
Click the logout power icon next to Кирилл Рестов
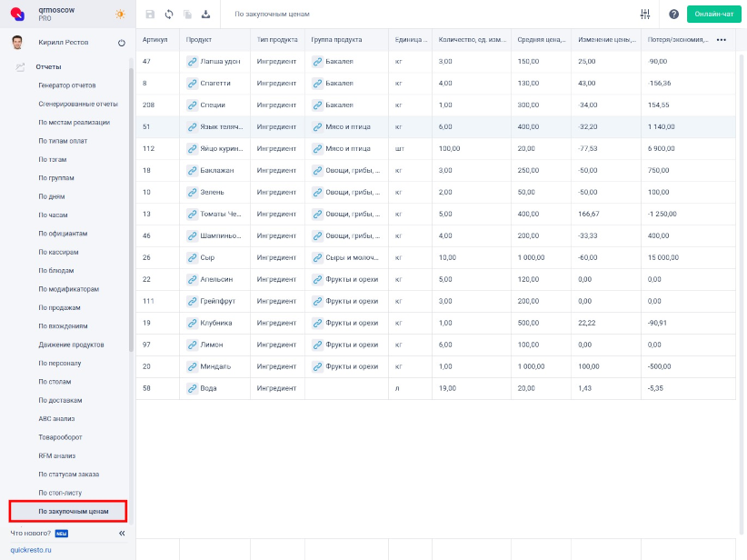[x=122, y=43]
